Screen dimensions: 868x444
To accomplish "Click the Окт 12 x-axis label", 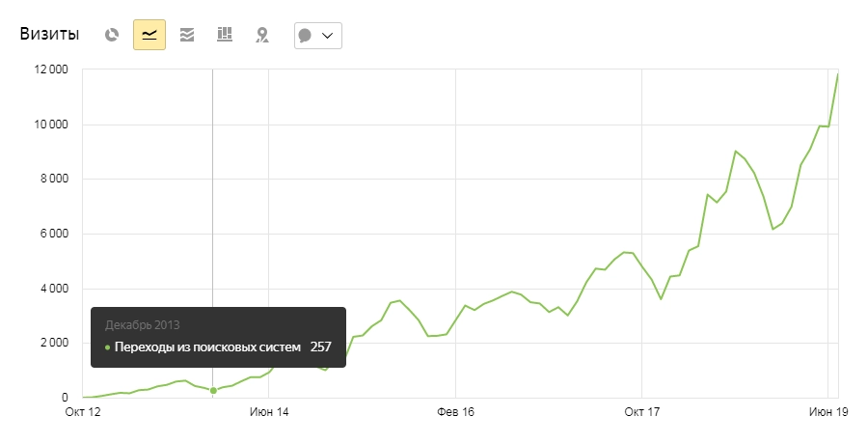I will pyautogui.click(x=82, y=412).
